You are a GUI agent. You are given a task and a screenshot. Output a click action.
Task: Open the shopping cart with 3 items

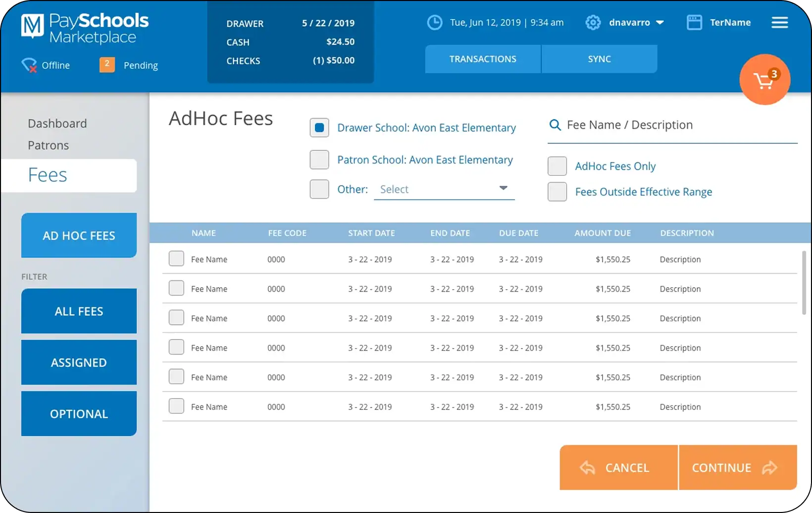click(764, 80)
